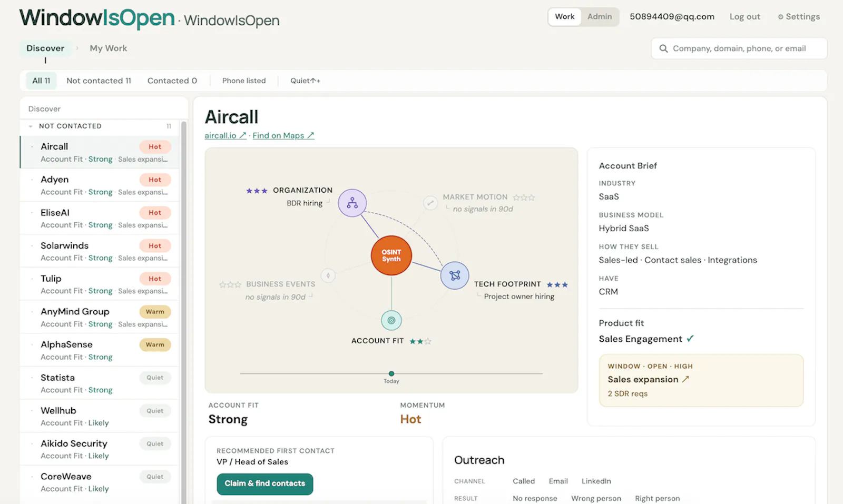The width and height of the screenshot is (843, 504).
Task: Click the Today marker on the timeline
Action: point(391,374)
